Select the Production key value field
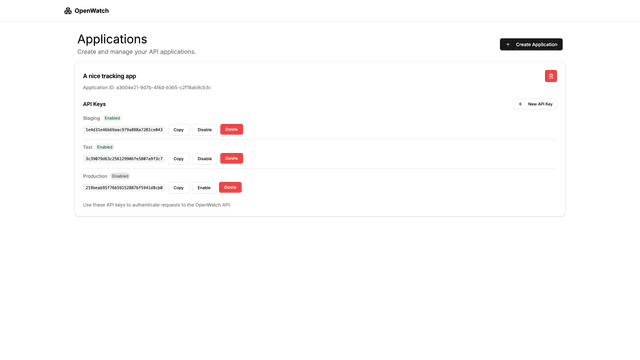Image resolution: width=640 pixels, height=360 pixels. pos(124,188)
